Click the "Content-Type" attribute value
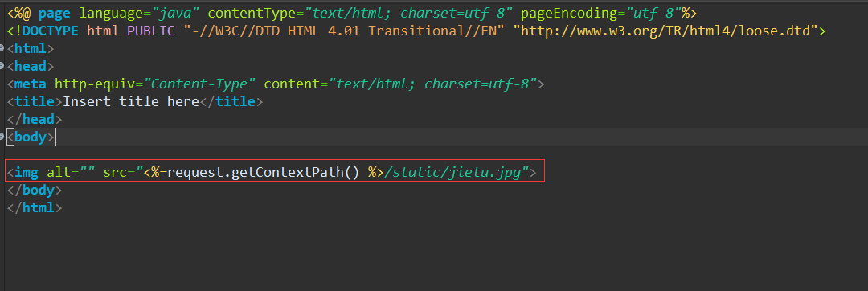 pyautogui.click(x=199, y=84)
